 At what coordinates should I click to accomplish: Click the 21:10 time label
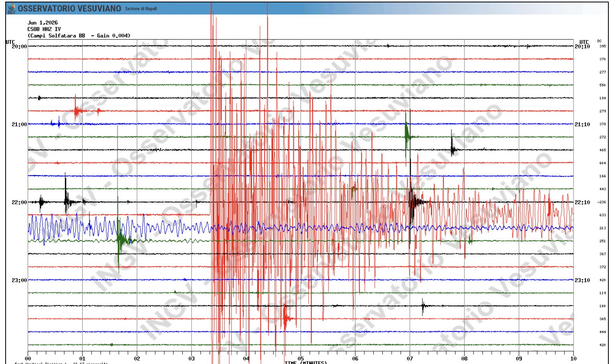582,124
